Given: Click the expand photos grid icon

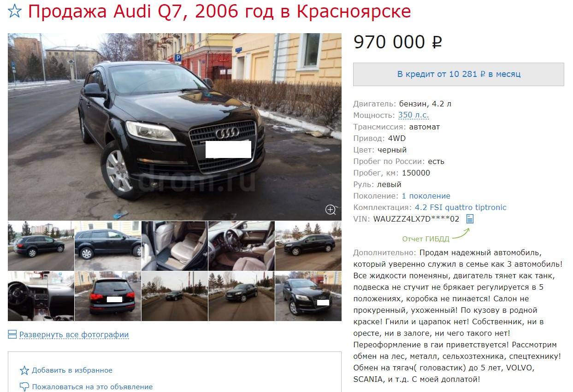Looking at the screenshot, I should coord(12,334).
